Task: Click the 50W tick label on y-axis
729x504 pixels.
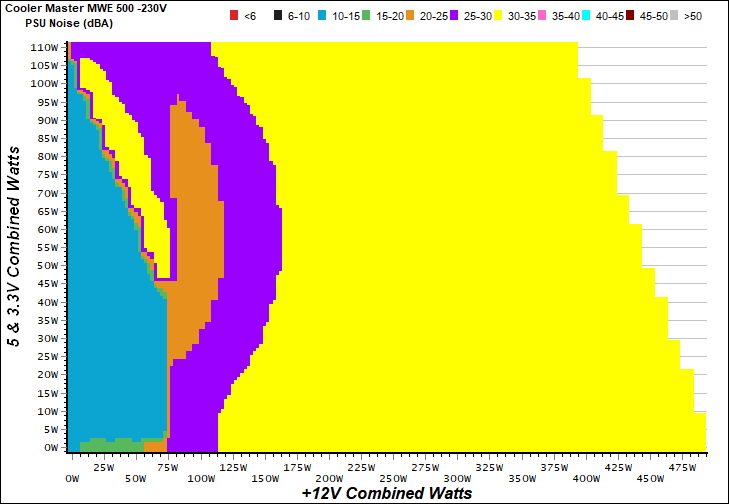Action: [46, 265]
